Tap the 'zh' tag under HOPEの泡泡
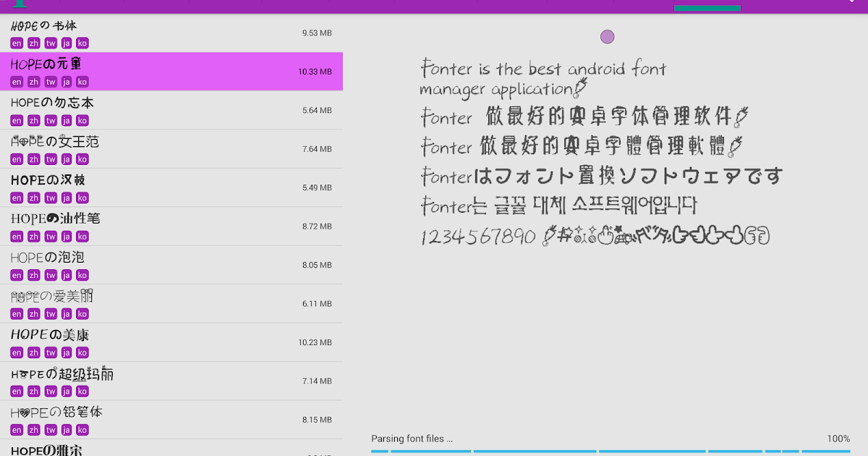This screenshot has height=456, width=868. click(x=34, y=276)
